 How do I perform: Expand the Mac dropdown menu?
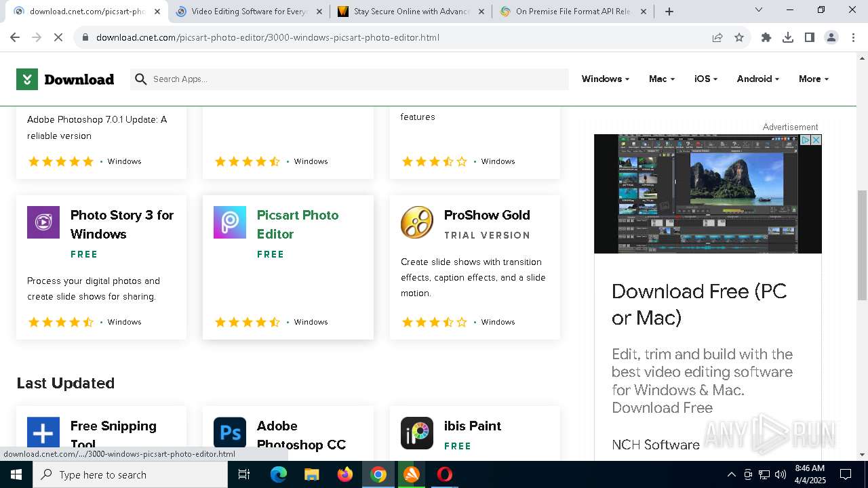(662, 79)
